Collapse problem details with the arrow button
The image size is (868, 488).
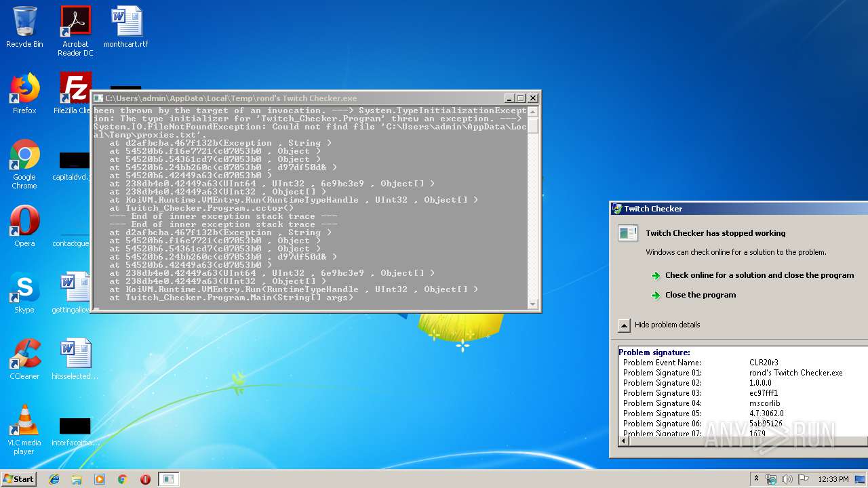point(625,325)
